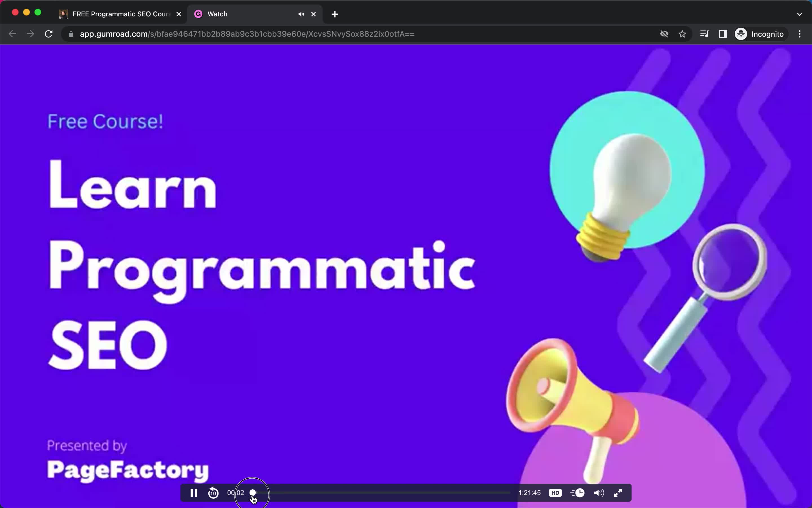Toggle browser side panel
This screenshot has height=508, width=812.
tap(723, 34)
